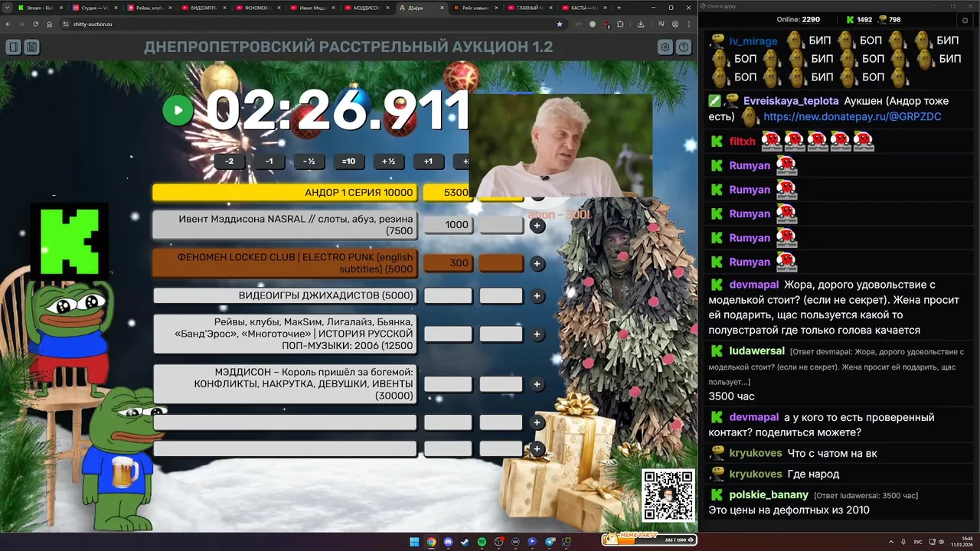Switch to the ФЕНОМЕН YouTube tab
980x551 pixels.
coord(259,8)
